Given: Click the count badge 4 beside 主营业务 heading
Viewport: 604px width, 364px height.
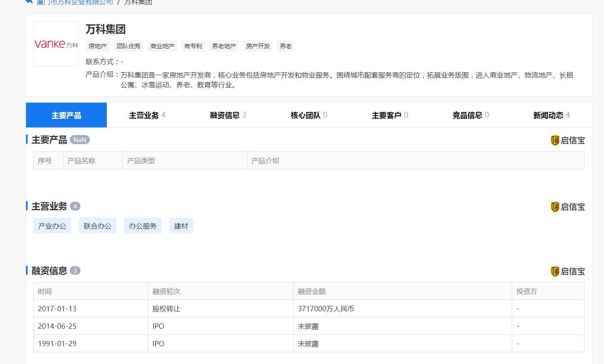Looking at the screenshot, I should 75,206.
